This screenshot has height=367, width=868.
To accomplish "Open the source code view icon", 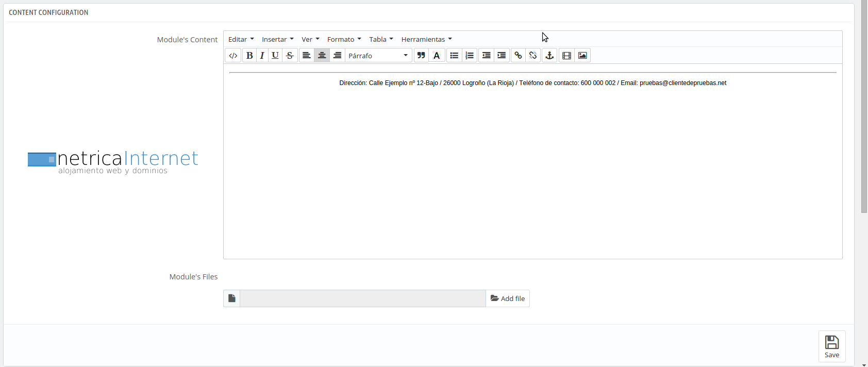I will [233, 56].
